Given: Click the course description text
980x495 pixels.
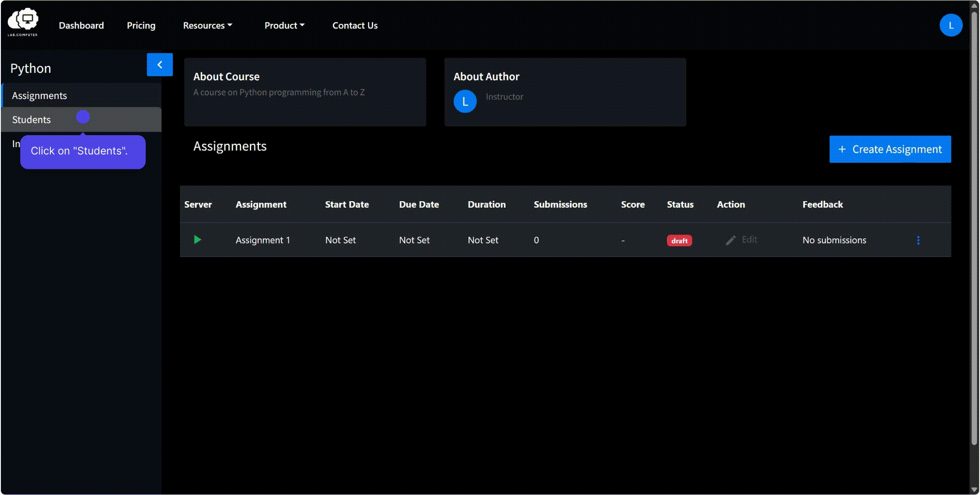Looking at the screenshot, I should click(x=279, y=92).
